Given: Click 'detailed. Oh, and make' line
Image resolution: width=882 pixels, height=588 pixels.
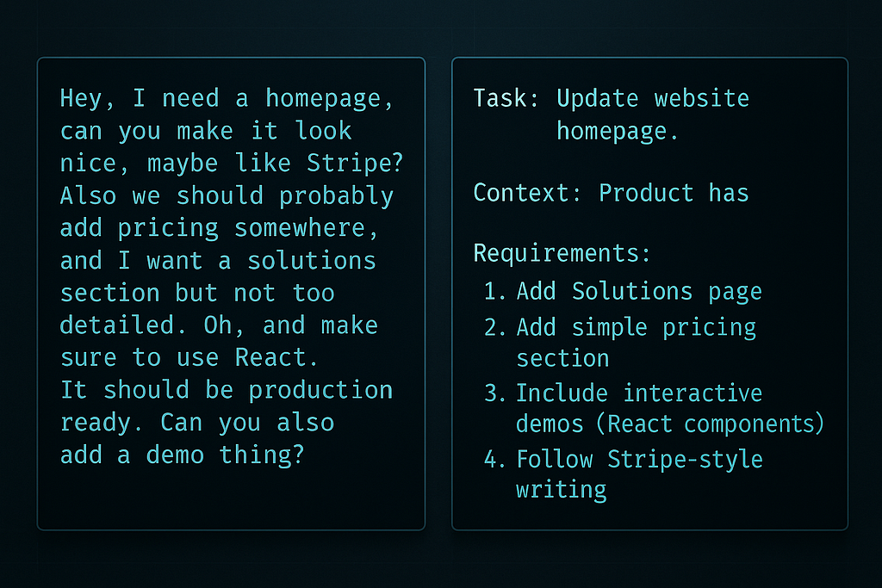Looking at the screenshot, I should point(219,325).
